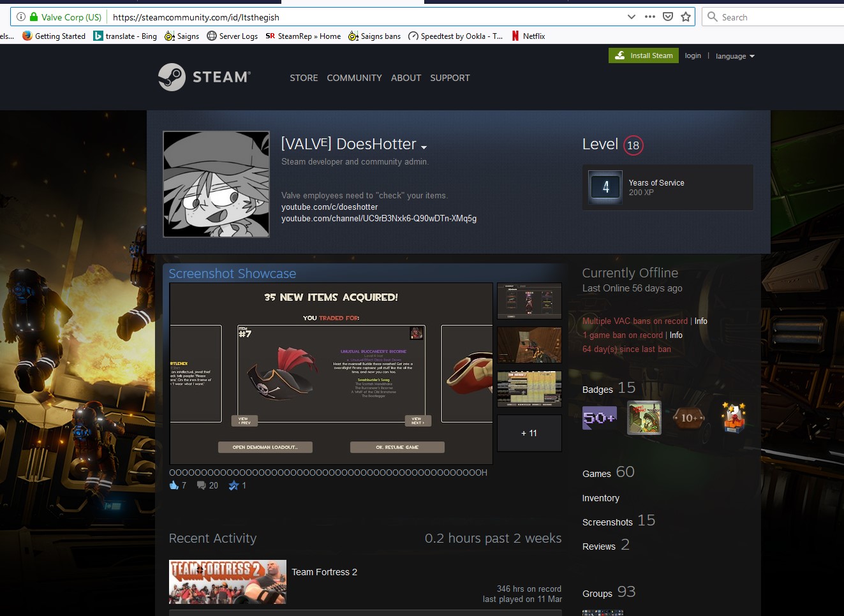844x616 pixels.
Task: Open the SUPPORT menu item
Action: pyautogui.click(x=450, y=78)
